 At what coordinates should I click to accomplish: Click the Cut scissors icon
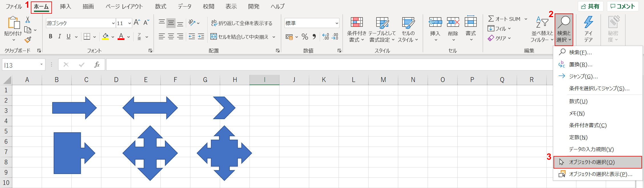click(28, 20)
